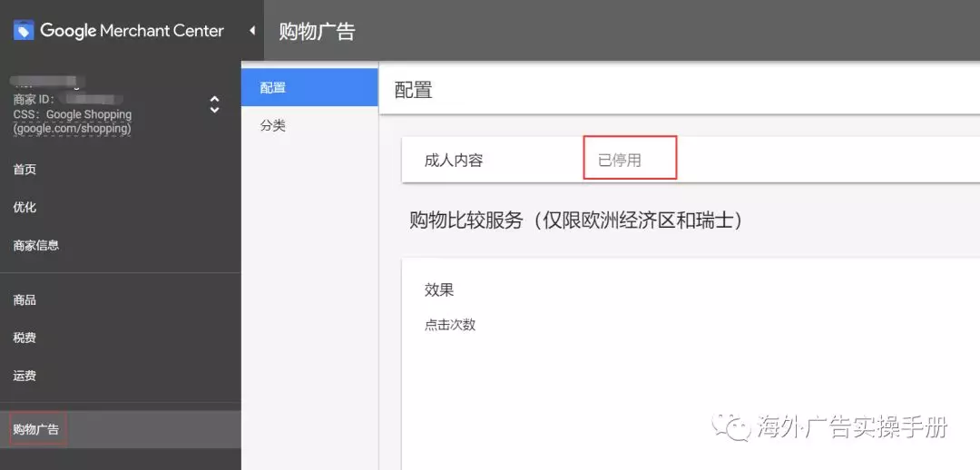
Task: Click the WeChat icon in the watermark
Action: click(730, 426)
